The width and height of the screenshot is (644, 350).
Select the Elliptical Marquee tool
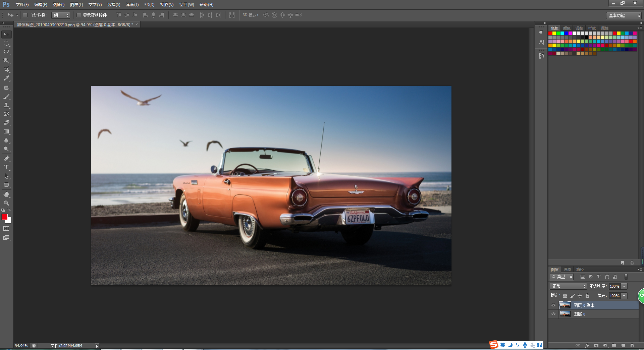click(6, 44)
